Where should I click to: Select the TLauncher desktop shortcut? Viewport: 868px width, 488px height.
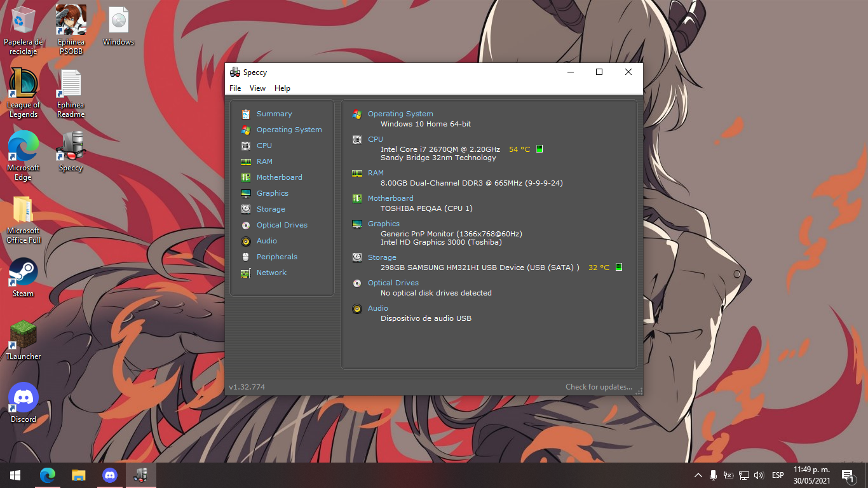23,341
